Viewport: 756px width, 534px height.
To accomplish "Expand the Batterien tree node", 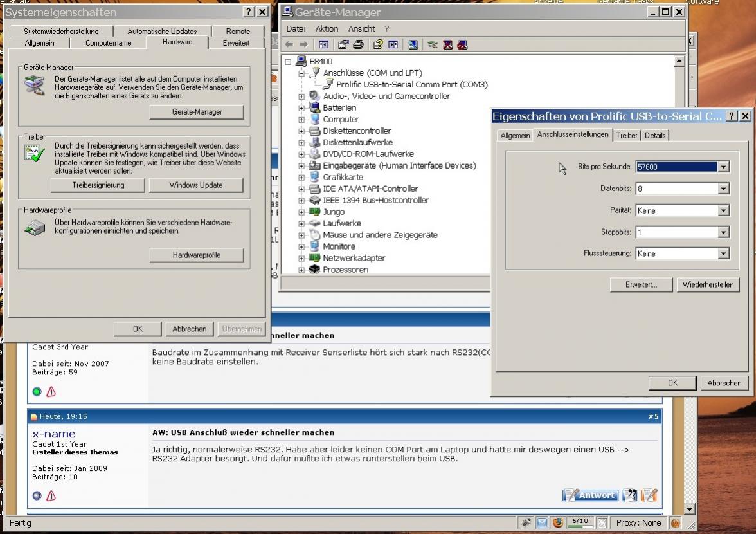I will pyautogui.click(x=302, y=108).
